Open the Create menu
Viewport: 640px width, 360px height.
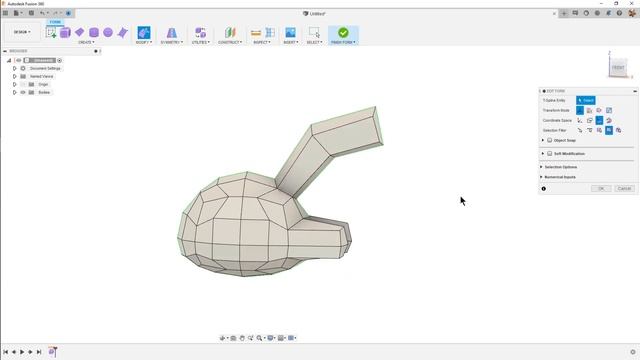[86, 42]
